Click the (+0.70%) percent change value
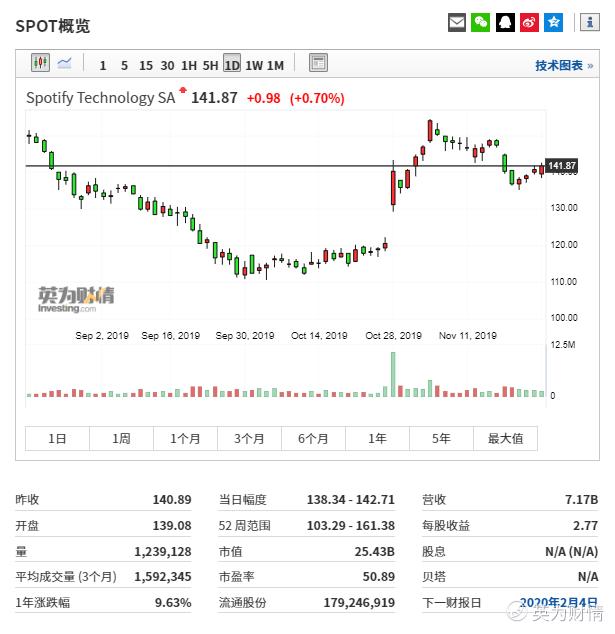This screenshot has height=634, width=615. point(317,98)
